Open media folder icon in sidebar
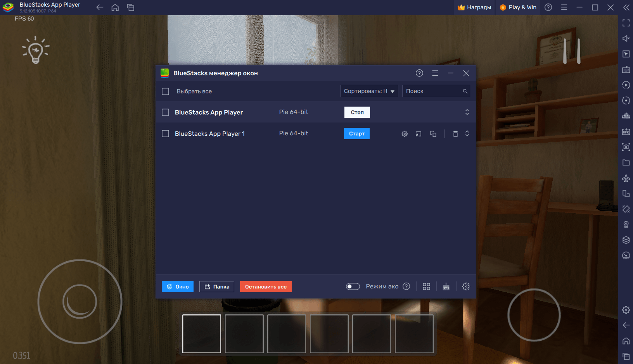The width and height of the screenshot is (633, 364). coord(626,162)
